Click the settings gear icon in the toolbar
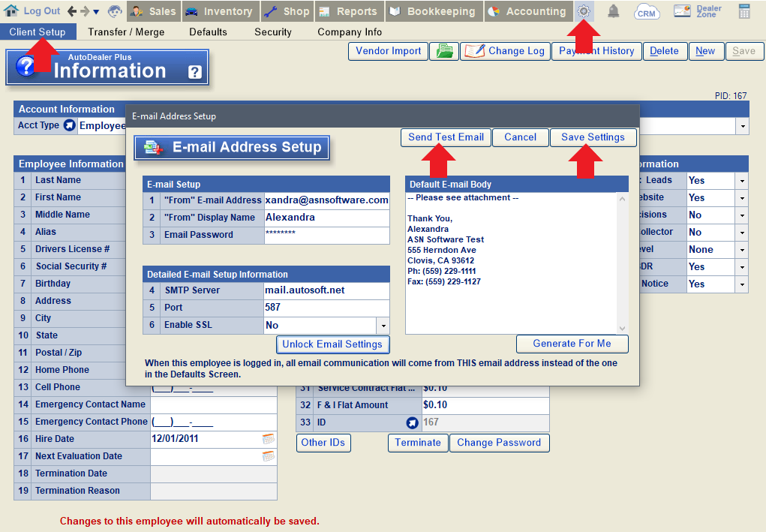 pyautogui.click(x=581, y=11)
